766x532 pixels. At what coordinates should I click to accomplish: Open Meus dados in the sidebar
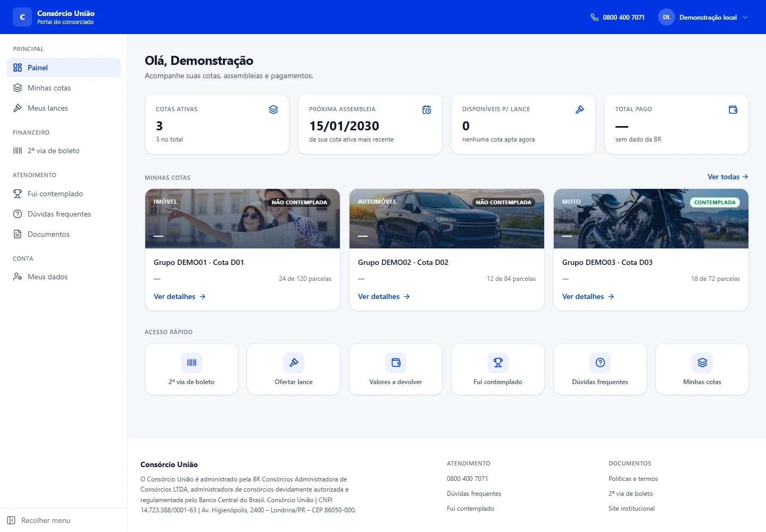(63, 277)
